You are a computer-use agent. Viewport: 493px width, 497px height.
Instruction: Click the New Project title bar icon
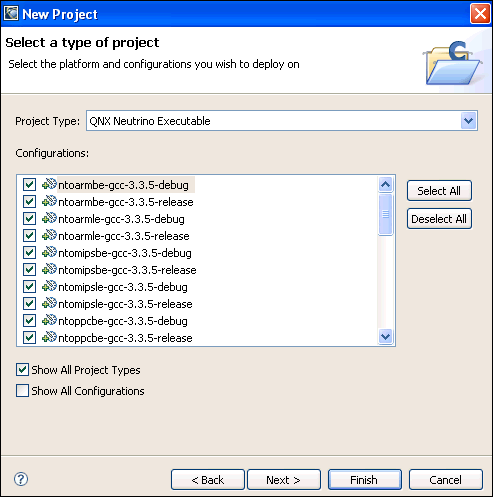click(x=11, y=14)
